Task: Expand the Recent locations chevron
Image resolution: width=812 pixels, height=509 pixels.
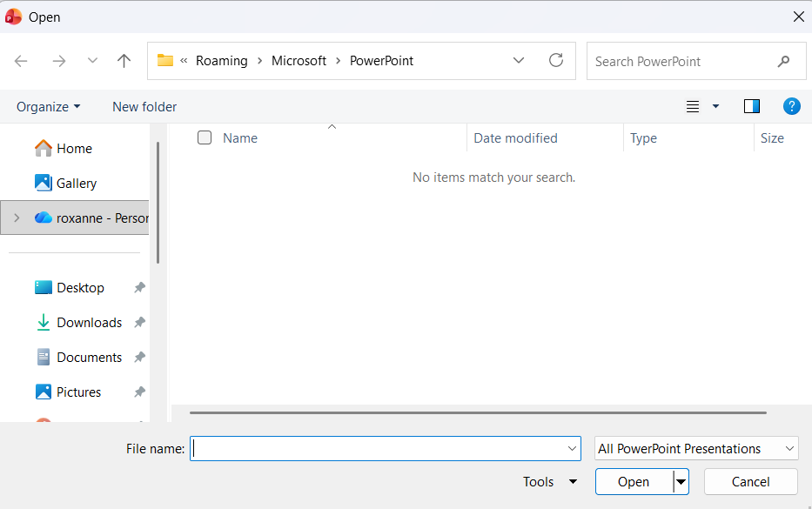Action: (92, 61)
